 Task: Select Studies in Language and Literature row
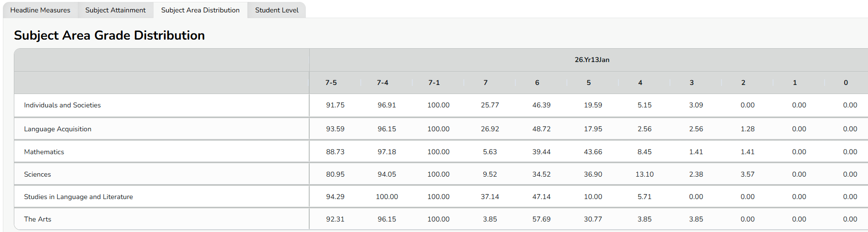pos(78,197)
